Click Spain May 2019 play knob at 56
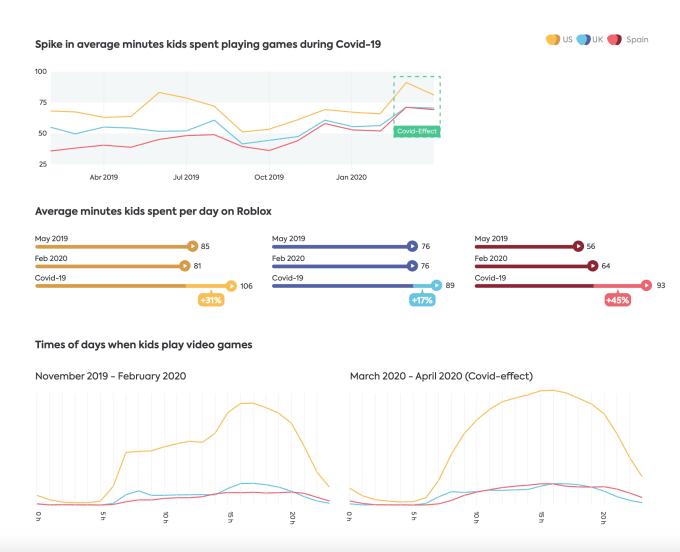Screen dimensions: 680x552 [578, 246]
